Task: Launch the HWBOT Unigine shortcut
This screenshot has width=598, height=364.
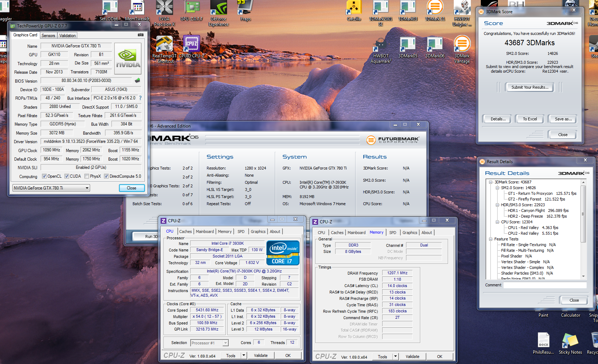Action: click(x=462, y=13)
